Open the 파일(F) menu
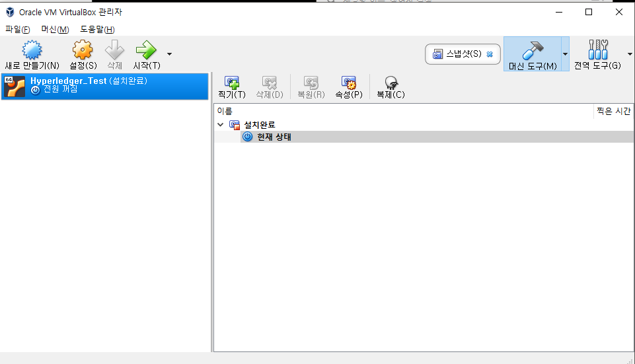635x364 pixels. (17, 30)
